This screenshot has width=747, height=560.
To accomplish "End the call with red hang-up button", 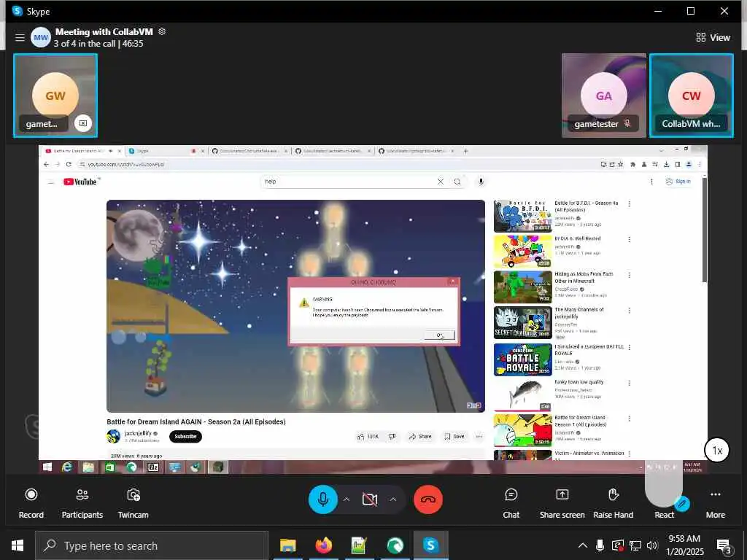I will (x=427, y=499).
